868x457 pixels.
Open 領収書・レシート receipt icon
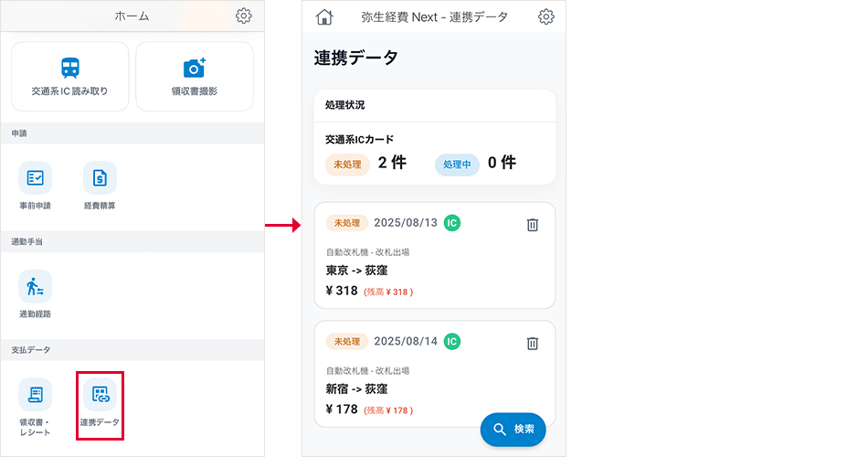36,395
